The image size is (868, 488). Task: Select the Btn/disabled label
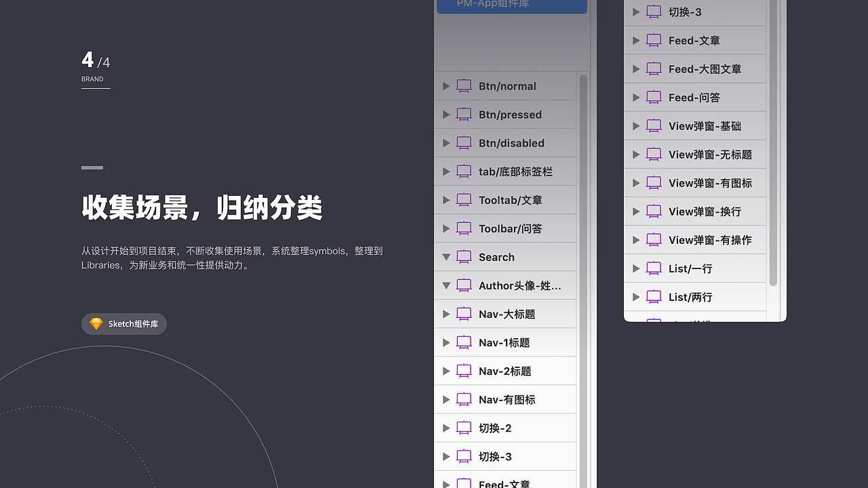pos(511,143)
